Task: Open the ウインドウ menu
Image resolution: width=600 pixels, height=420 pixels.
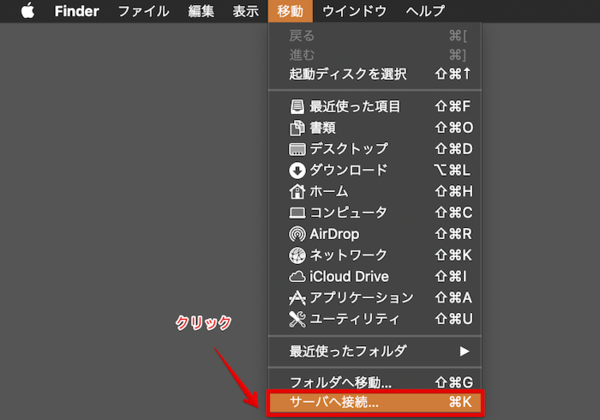Action: click(354, 11)
